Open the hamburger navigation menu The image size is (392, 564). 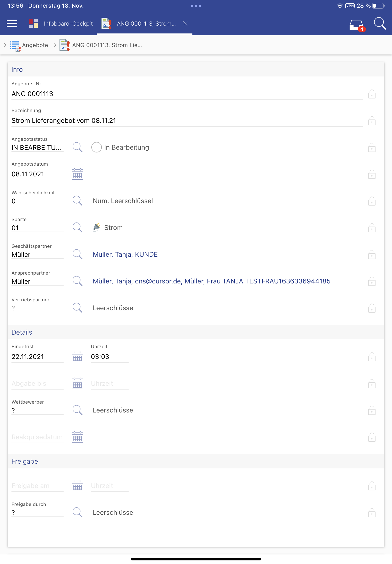click(x=12, y=24)
